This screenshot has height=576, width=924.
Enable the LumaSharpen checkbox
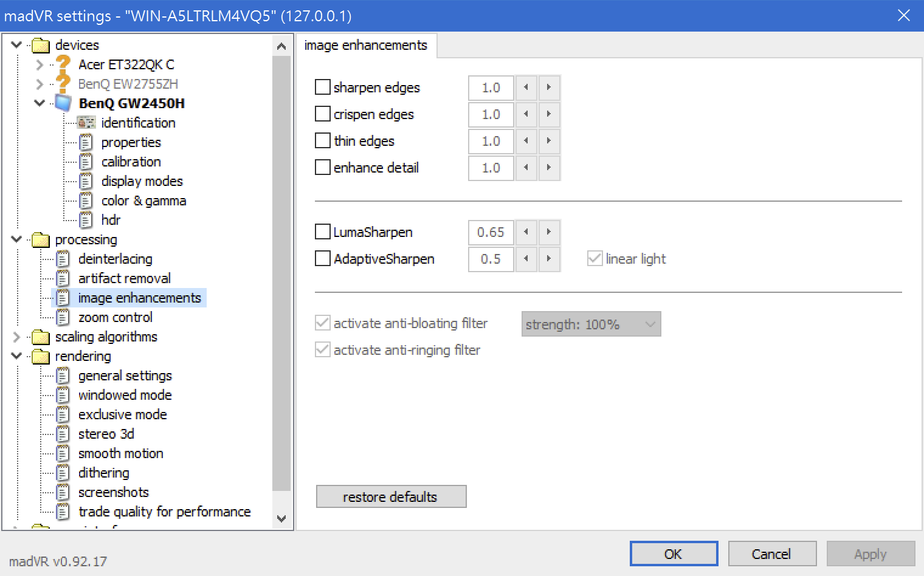(x=323, y=231)
